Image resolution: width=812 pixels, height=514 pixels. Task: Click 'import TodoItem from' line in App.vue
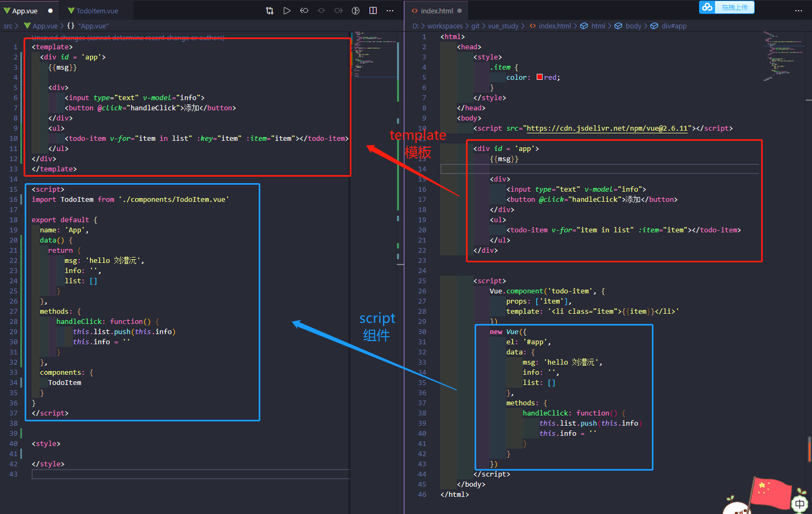[130, 200]
